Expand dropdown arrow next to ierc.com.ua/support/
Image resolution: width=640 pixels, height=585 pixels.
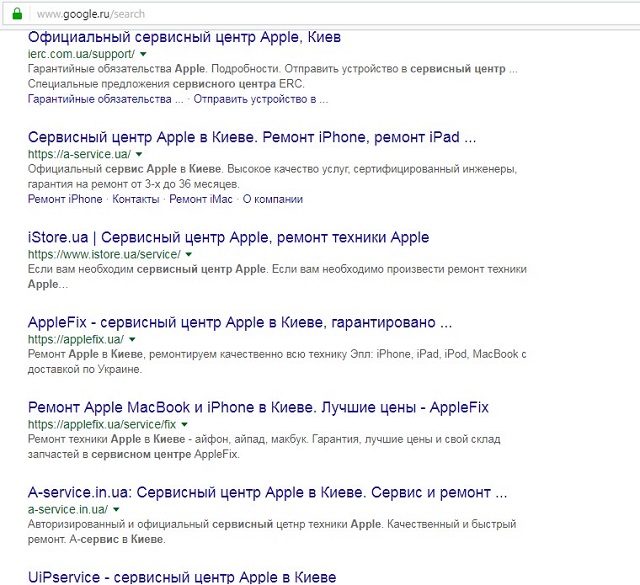143,54
